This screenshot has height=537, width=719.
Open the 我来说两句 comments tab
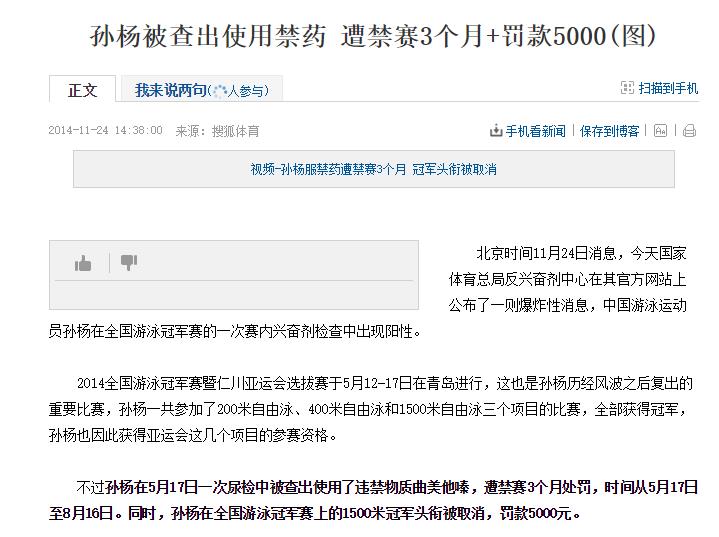[x=202, y=90]
